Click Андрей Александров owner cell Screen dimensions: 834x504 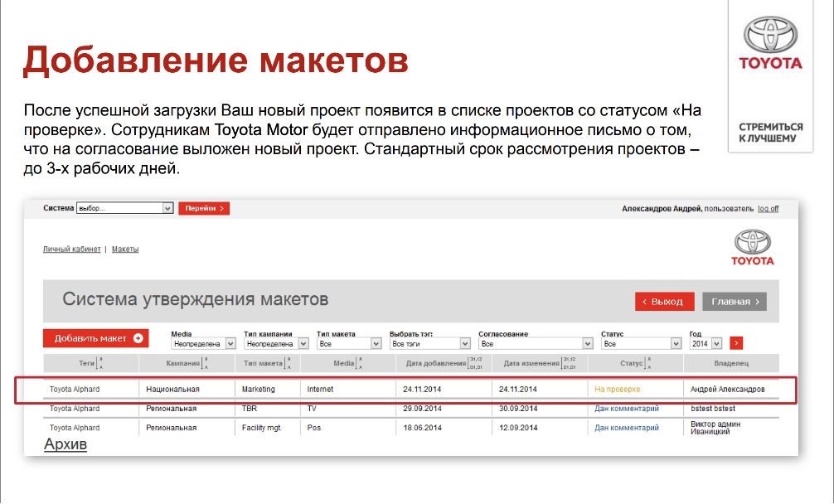(x=727, y=389)
